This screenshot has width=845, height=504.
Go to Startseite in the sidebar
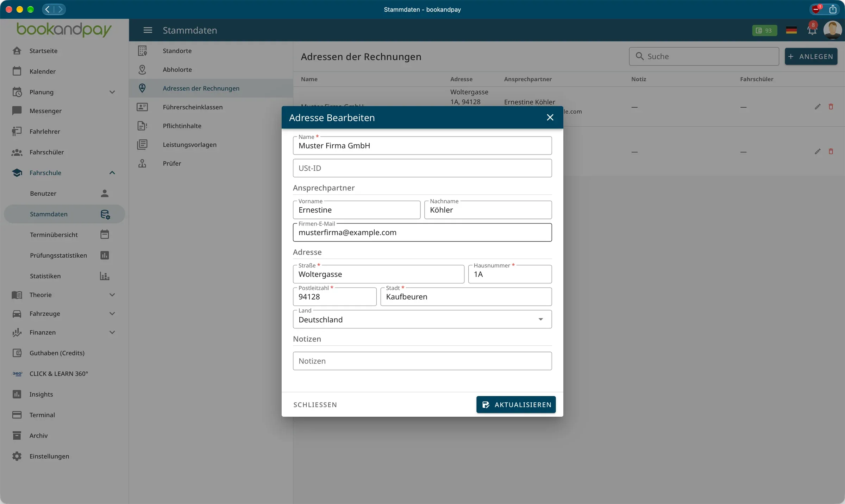pyautogui.click(x=64, y=51)
